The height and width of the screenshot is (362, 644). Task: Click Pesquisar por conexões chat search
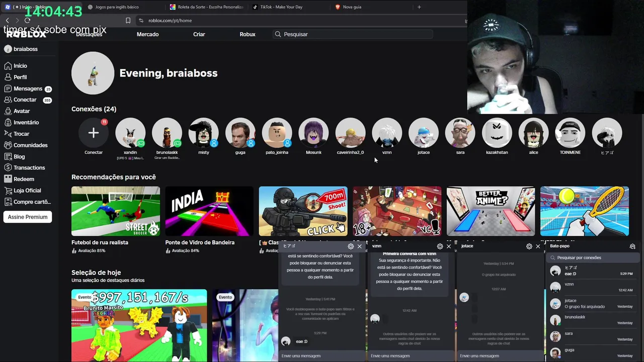592,258
